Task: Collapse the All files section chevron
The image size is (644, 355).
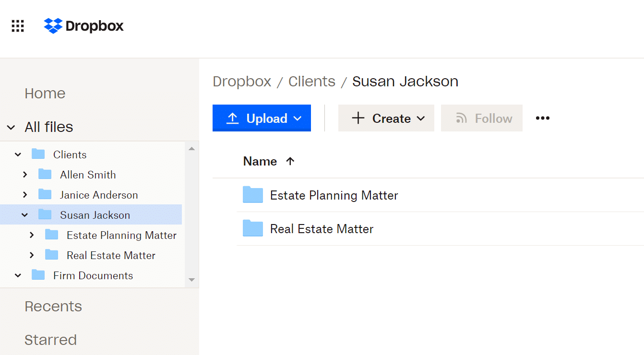Action: 11,127
